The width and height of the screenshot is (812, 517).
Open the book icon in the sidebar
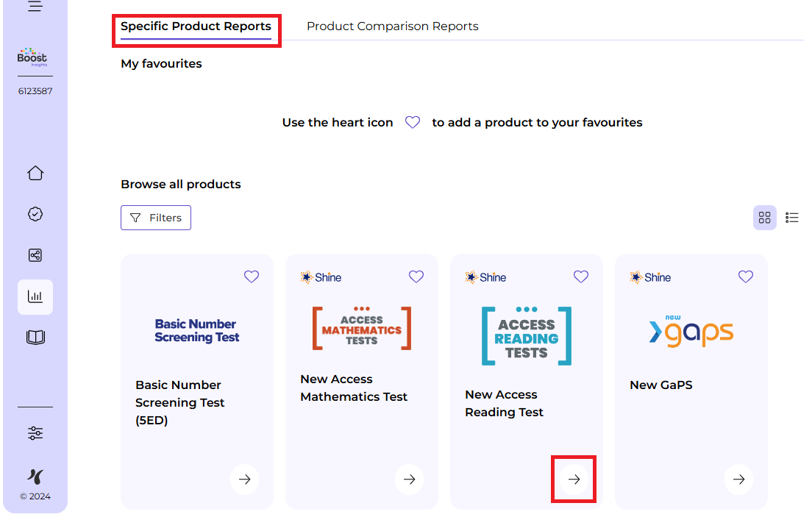coord(35,338)
